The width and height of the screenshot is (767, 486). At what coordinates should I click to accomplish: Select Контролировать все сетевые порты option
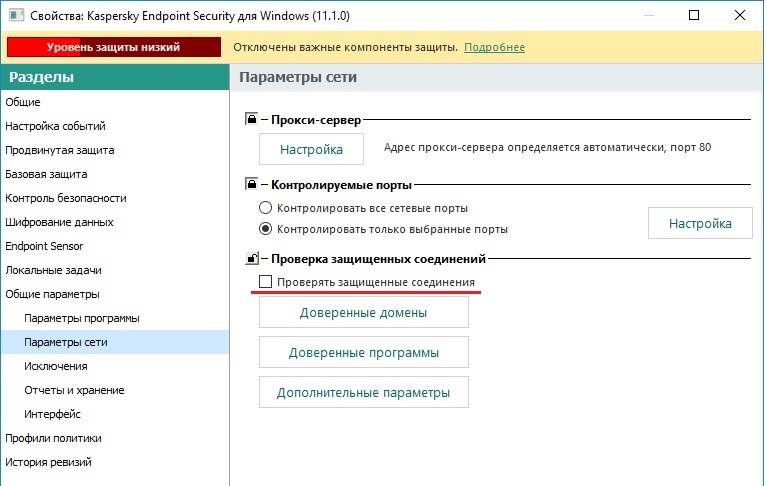click(x=266, y=208)
